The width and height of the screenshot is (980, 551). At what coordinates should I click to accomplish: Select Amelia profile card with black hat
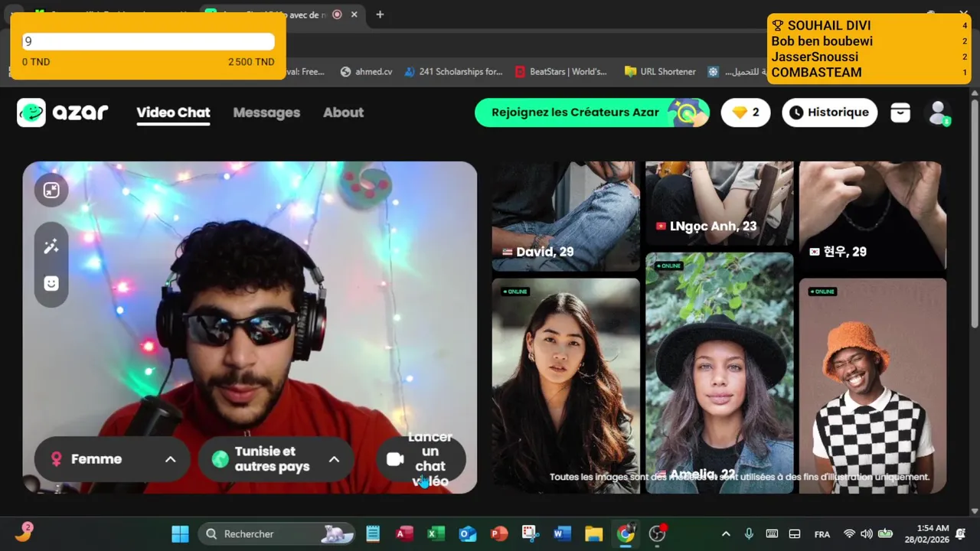coord(720,373)
